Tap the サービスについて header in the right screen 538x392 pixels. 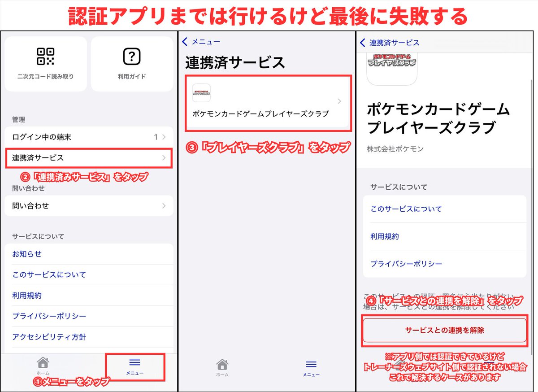pyautogui.click(x=399, y=187)
